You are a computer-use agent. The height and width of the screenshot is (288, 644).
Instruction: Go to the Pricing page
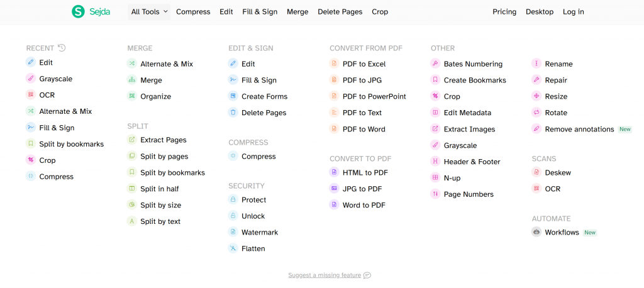coord(504,12)
